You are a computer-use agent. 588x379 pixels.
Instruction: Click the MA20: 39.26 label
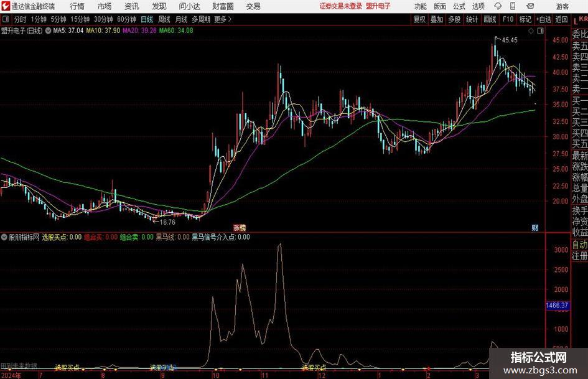tap(139, 30)
